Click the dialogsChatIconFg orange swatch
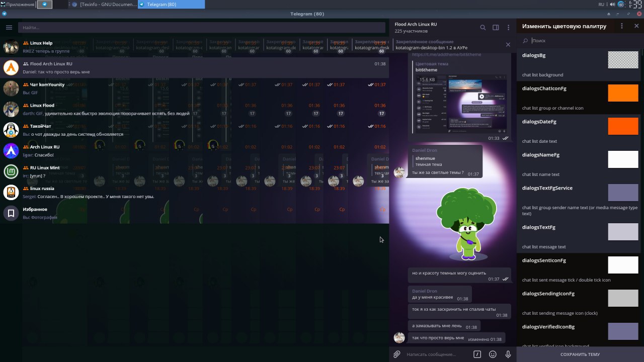The height and width of the screenshot is (362, 644). (623, 93)
